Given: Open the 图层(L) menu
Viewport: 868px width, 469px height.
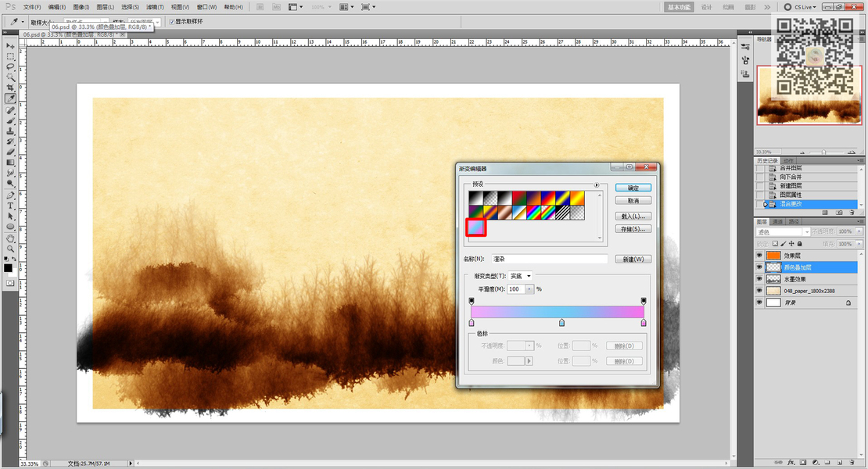Looking at the screenshot, I should tap(106, 7).
